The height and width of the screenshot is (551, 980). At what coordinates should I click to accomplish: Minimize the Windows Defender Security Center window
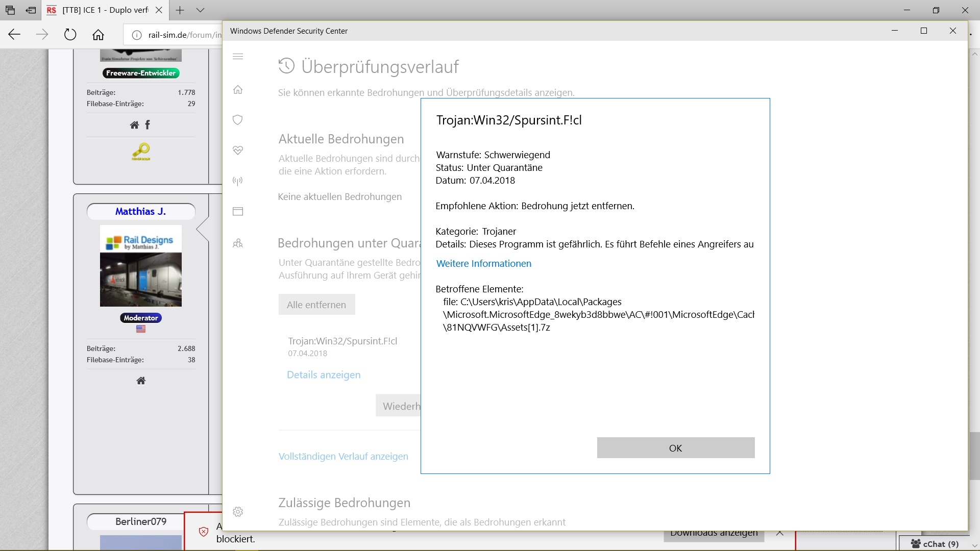[895, 31]
